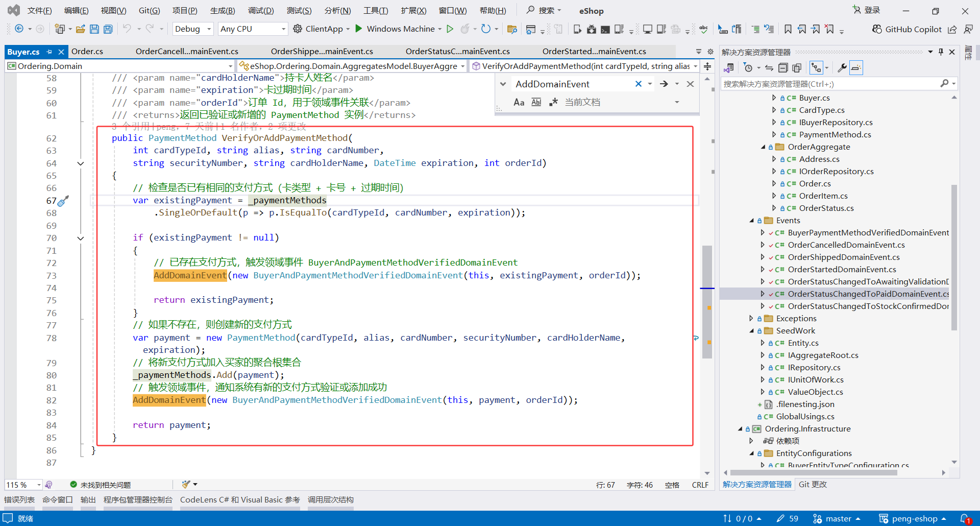The height and width of the screenshot is (526, 980).
Task: Click the Save All toolbar icon
Action: tap(108, 29)
